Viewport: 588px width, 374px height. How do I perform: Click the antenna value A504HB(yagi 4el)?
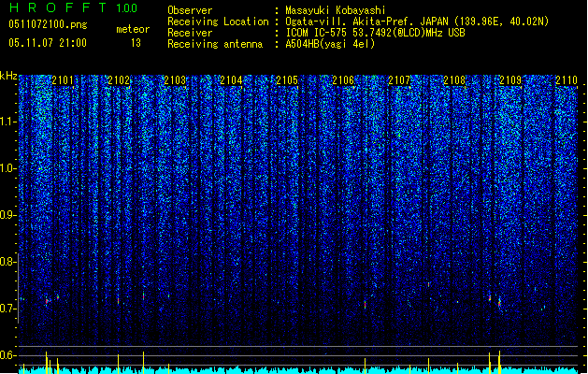coord(330,44)
